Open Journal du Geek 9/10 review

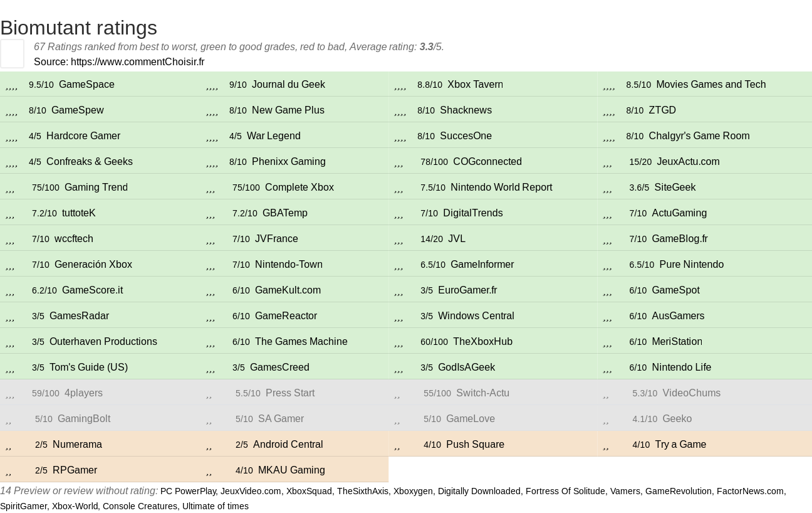coord(288,84)
